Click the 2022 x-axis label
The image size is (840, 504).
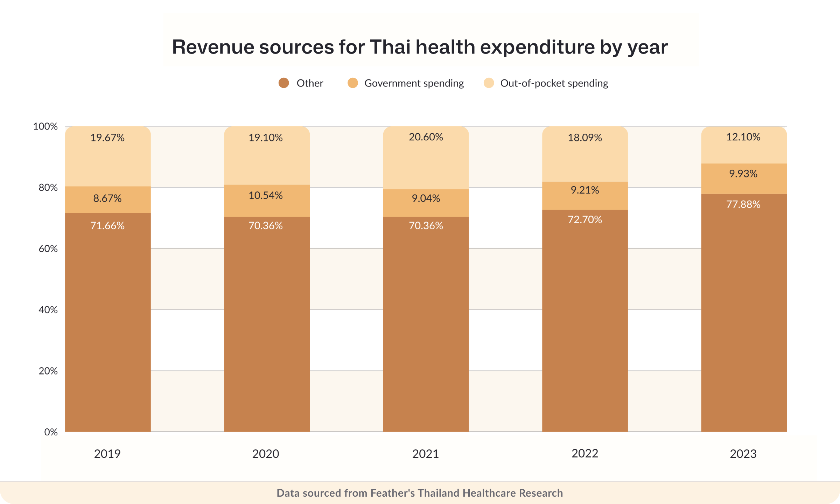point(585,453)
